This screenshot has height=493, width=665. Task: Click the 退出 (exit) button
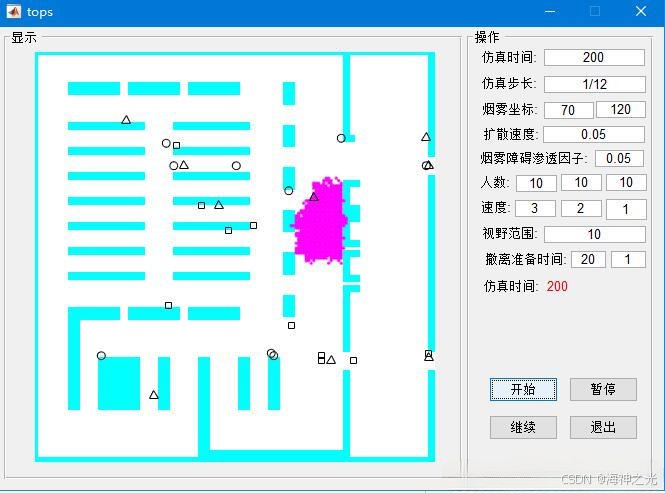coord(603,427)
